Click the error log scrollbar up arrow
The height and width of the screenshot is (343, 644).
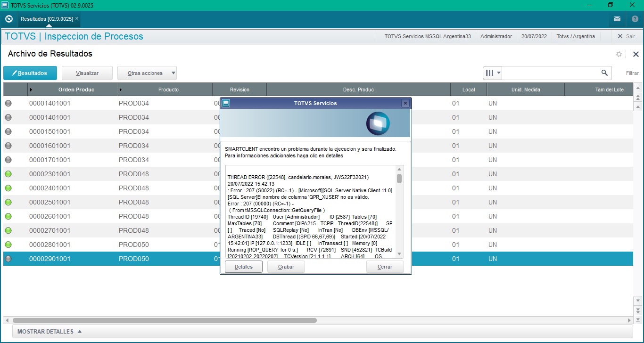point(399,169)
